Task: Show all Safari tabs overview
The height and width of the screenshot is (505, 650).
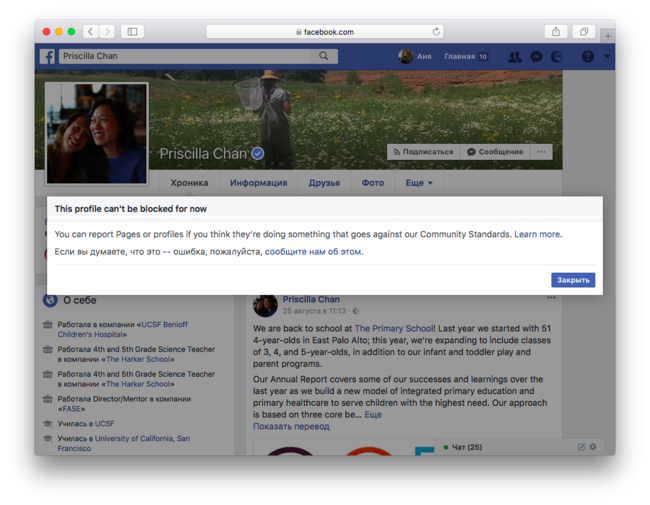Action: [584, 32]
